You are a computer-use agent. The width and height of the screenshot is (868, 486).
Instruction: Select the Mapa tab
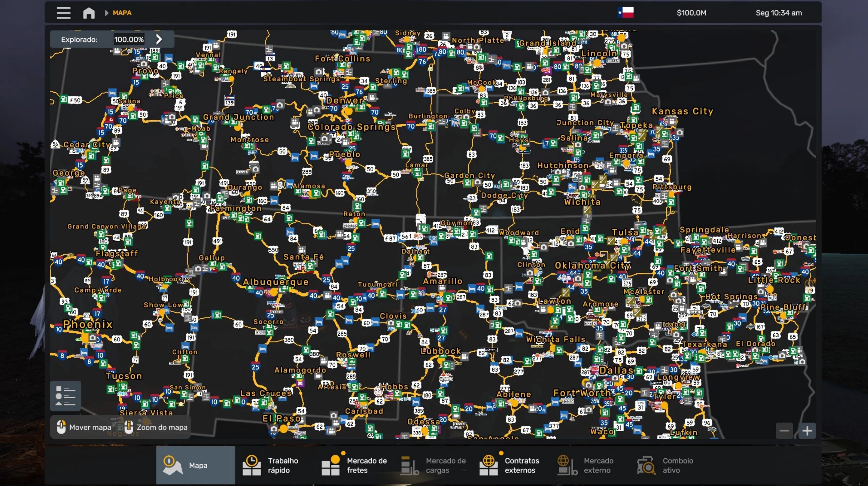[x=195, y=465]
